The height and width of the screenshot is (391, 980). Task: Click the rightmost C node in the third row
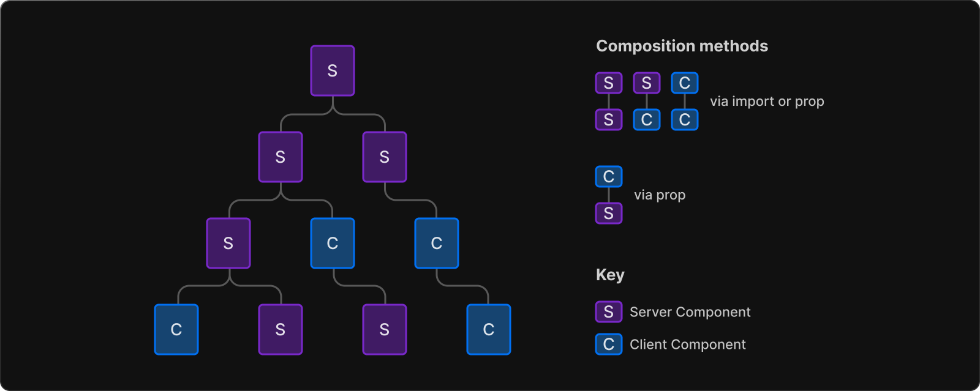coord(437,243)
